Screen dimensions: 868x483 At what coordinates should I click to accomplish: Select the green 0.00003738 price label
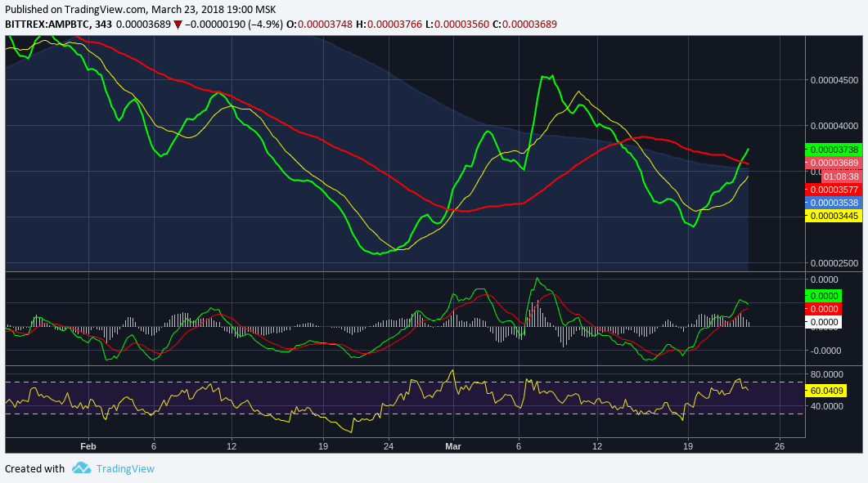[x=834, y=150]
